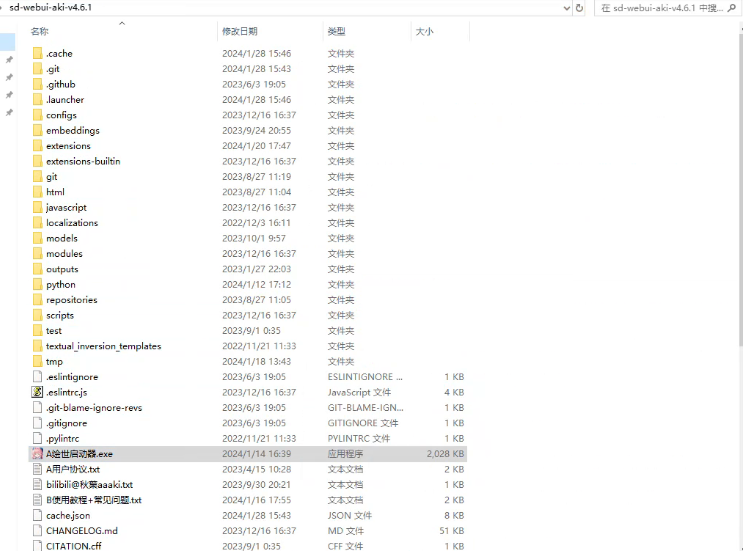Select the B使用教程+常见问题.txt file name

94,500
